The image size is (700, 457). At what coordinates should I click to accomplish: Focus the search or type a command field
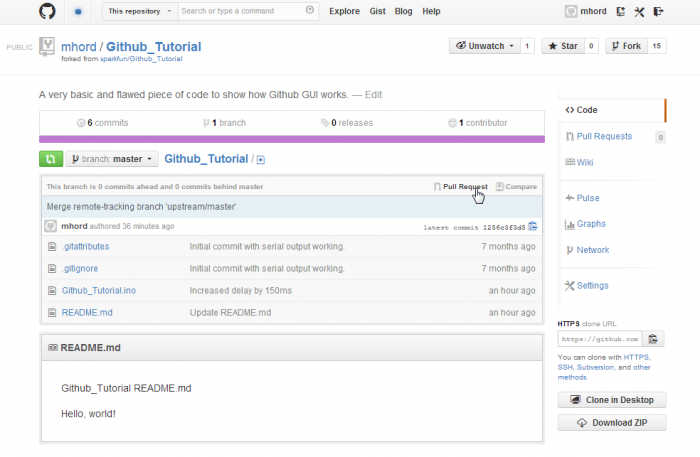pyautogui.click(x=248, y=11)
